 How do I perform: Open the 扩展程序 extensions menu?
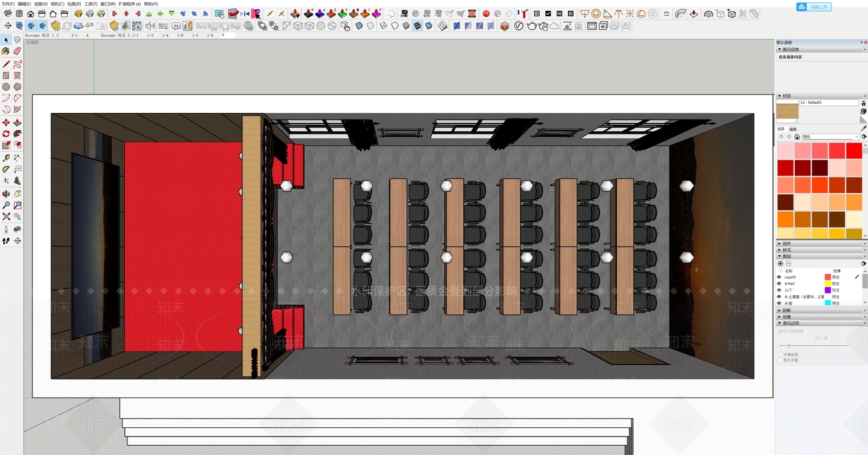pyautogui.click(x=130, y=4)
